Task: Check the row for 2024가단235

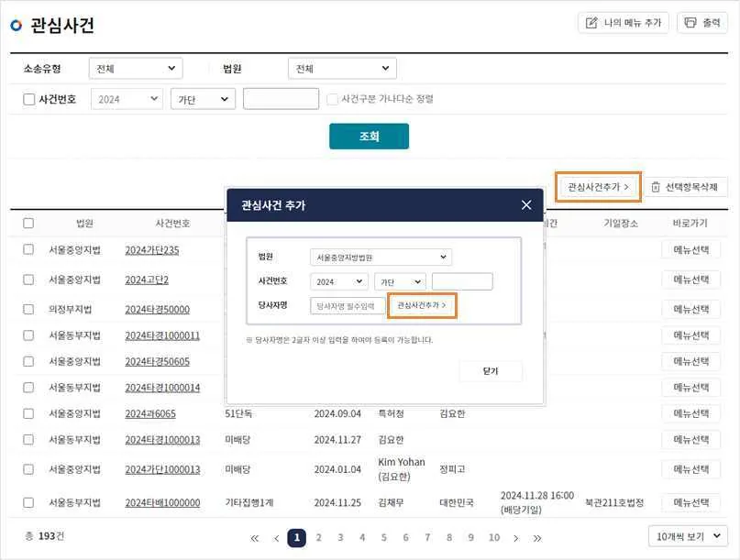Action: pos(28,249)
